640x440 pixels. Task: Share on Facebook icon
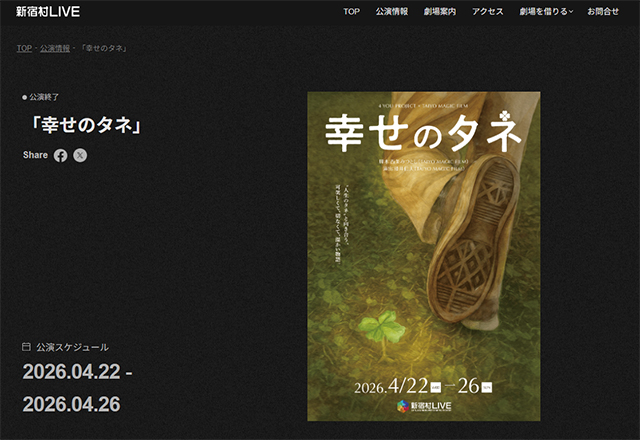60,156
